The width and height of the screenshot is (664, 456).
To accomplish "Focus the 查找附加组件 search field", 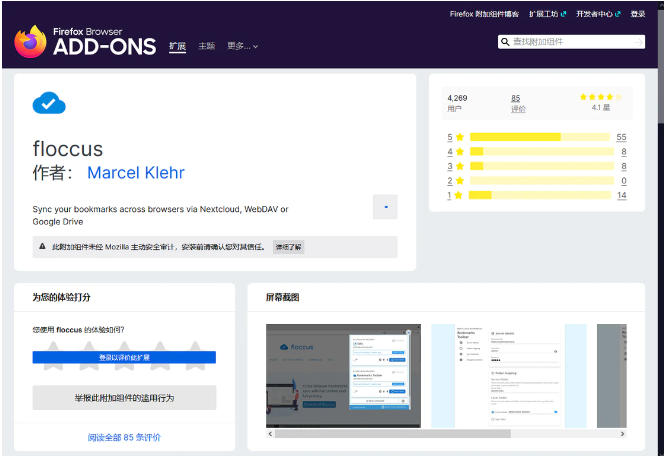I will click(x=572, y=41).
